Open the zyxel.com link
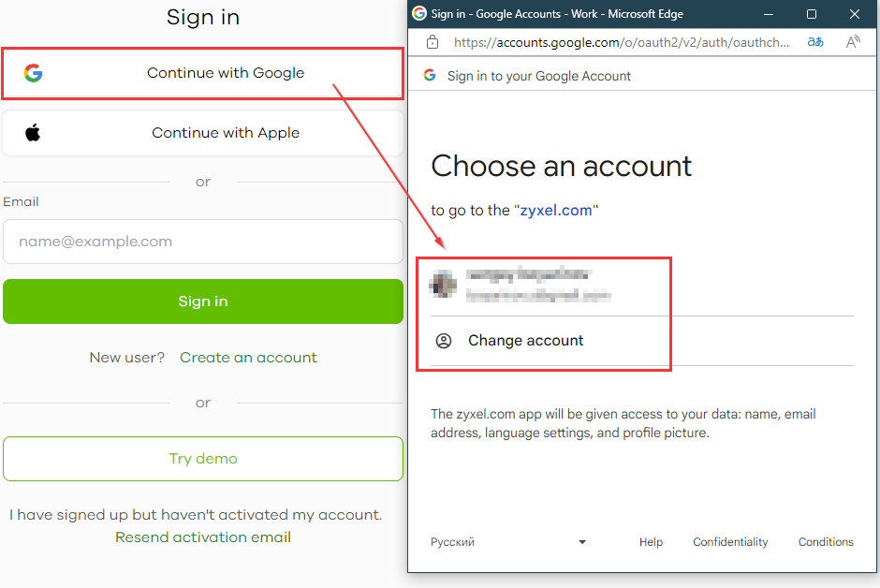 [x=555, y=211]
